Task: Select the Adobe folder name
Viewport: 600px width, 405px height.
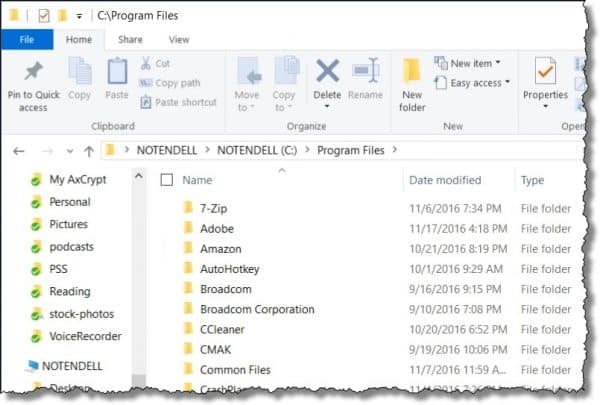Action: point(217,229)
